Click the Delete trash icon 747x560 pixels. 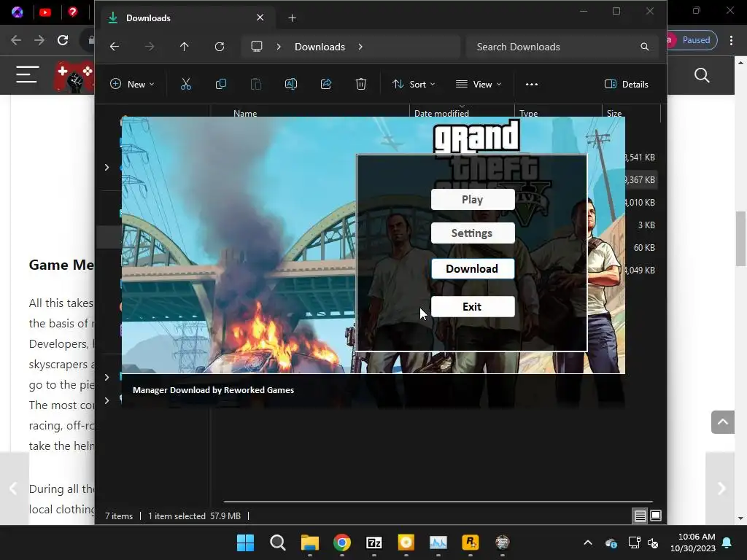361,85
